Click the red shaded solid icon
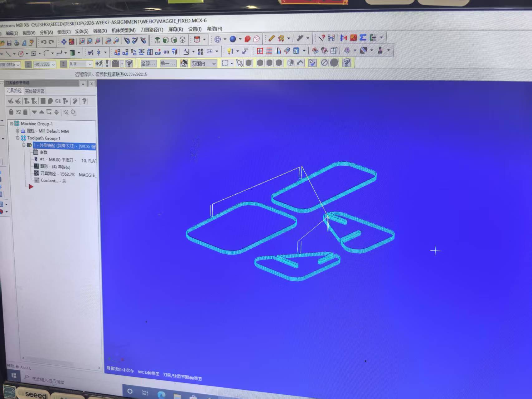The image size is (532, 399). [x=248, y=39]
